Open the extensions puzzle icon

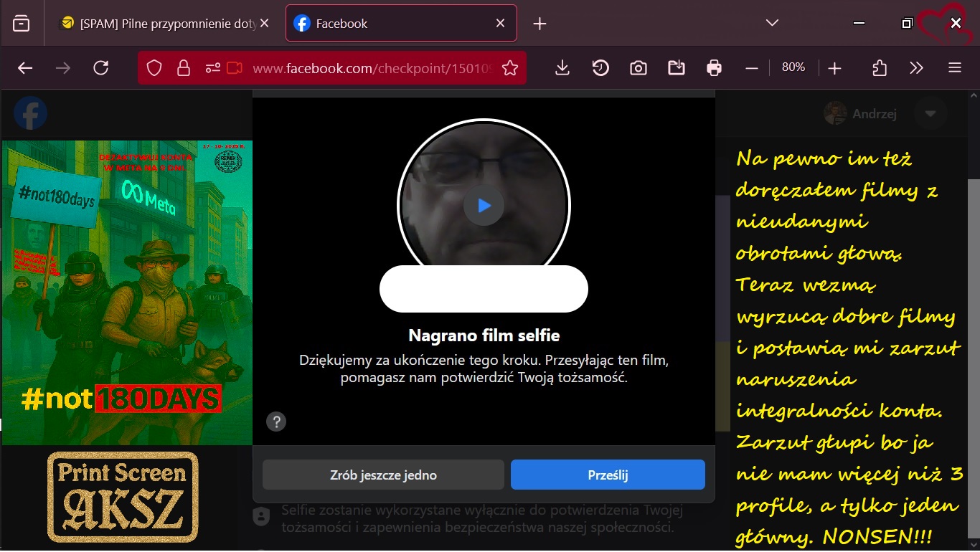coord(880,68)
